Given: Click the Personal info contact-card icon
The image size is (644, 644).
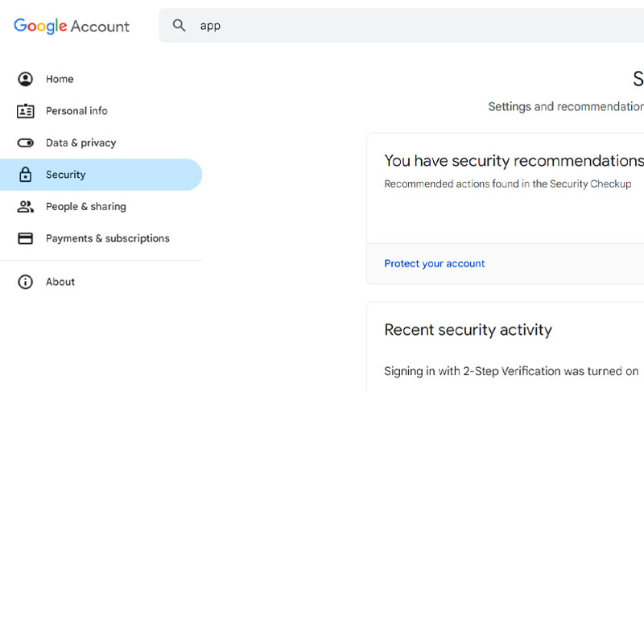Looking at the screenshot, I should pyautogui.click(x=25, y=110).
